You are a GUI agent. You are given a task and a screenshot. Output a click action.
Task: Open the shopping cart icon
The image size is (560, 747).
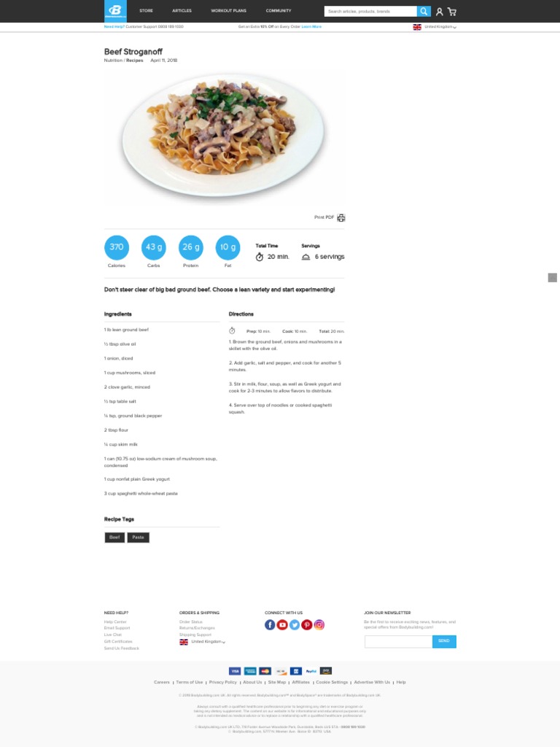(x=452, y=12)
